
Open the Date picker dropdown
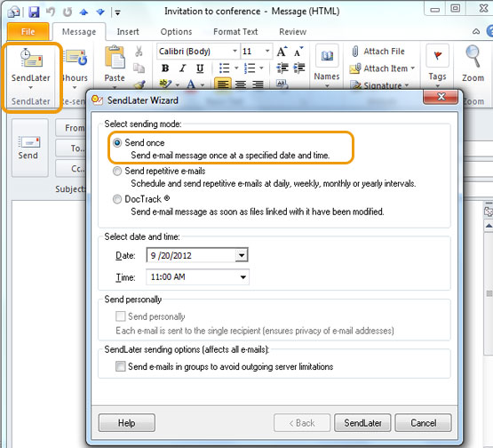pos(241,255)
